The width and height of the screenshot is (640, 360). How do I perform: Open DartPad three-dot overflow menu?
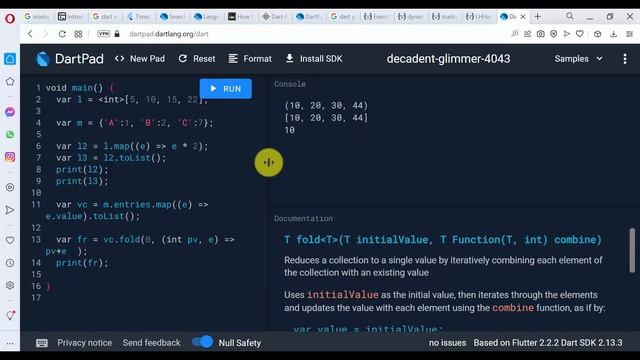coord(625,59)
